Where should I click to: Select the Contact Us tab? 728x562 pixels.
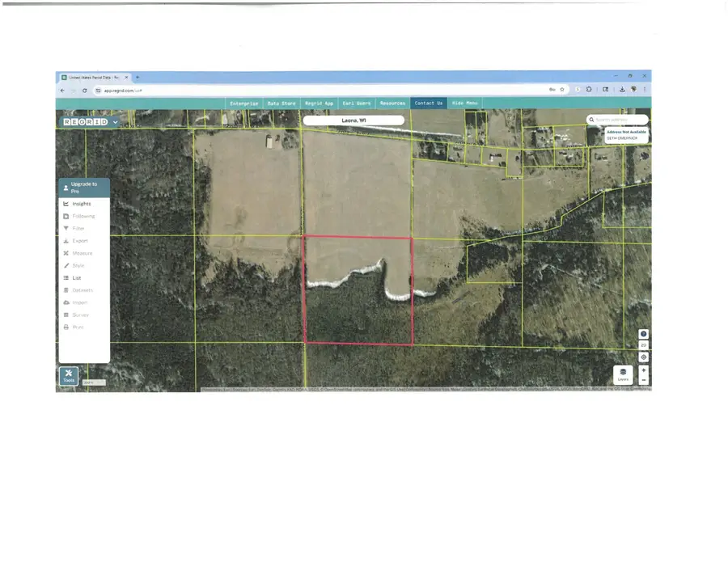point(428,103)
